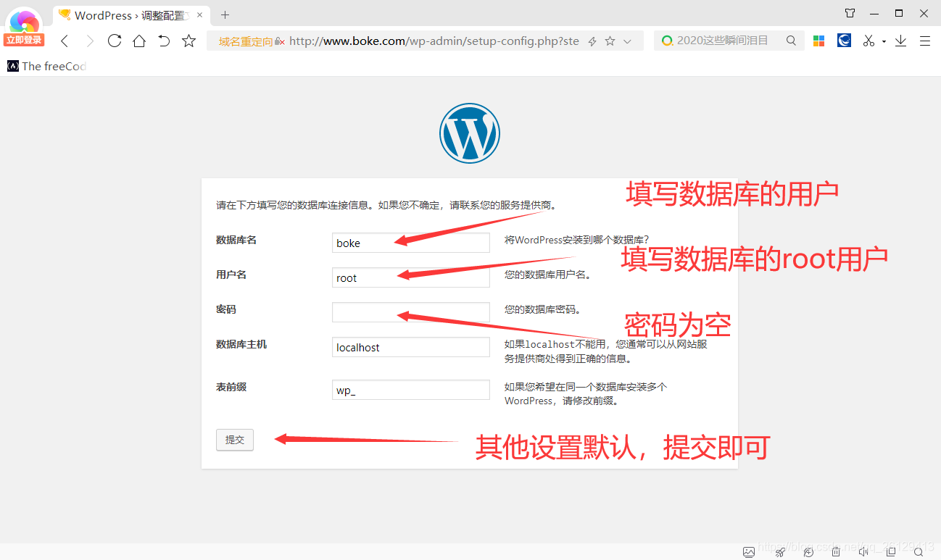Click the 数据库名 field label
The image size is (941, 560).
point(236,240)
